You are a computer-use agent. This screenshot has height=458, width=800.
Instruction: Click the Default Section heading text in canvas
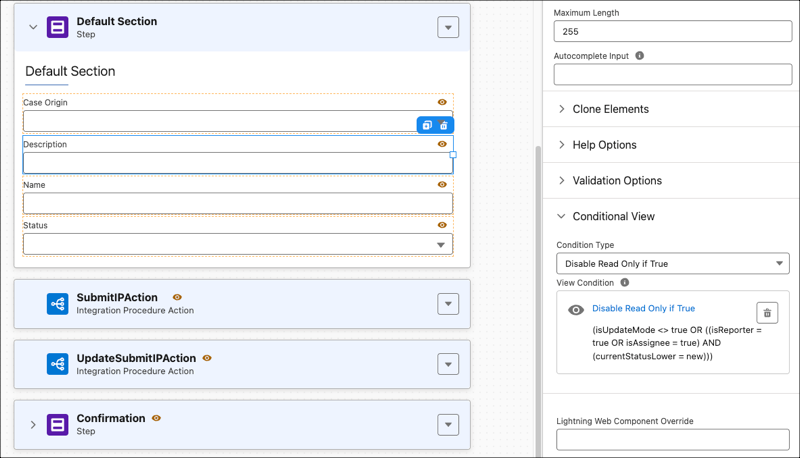click(x=70, y=71)
